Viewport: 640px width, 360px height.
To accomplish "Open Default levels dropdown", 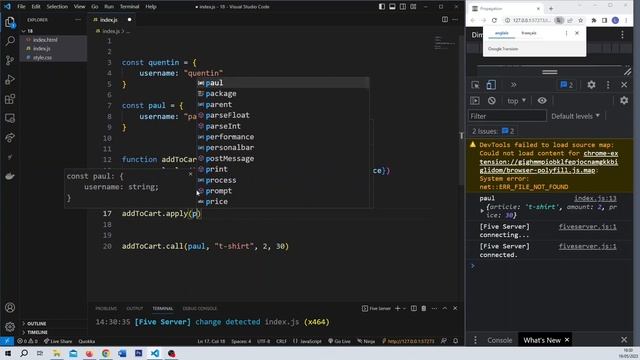I will click(576, 116).
